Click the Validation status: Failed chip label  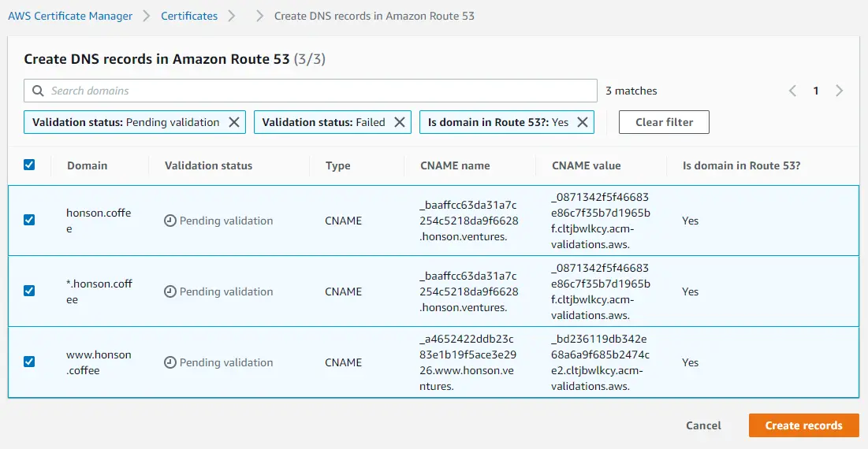(x=324, y=122)
